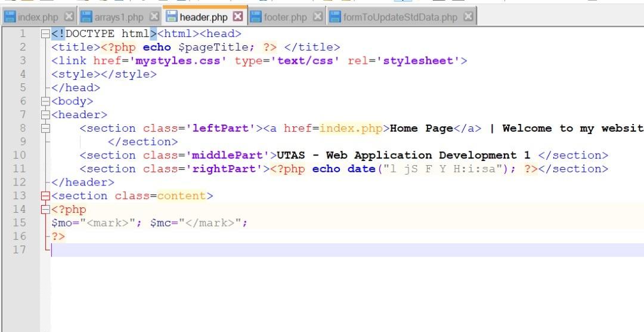Screen dimensions: 644x332
Task: Click the content class value on line 13
Action: [x=181, y=196]
